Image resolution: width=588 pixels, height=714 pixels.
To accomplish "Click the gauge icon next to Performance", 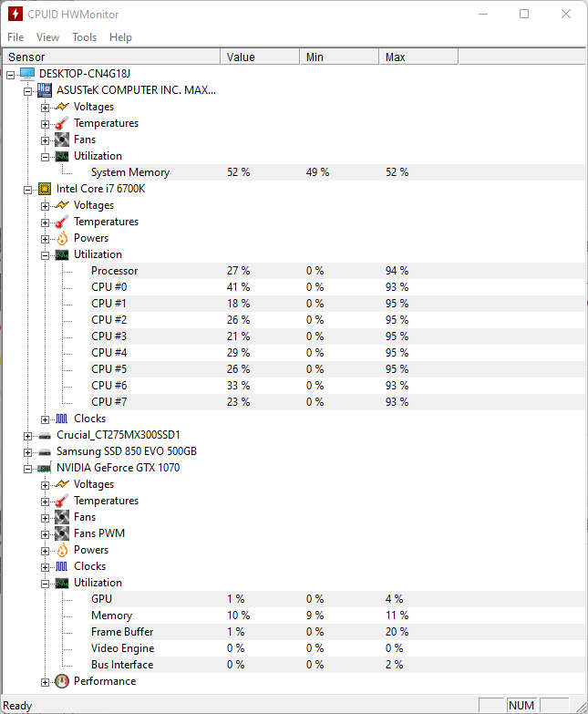I will point(62,681).
